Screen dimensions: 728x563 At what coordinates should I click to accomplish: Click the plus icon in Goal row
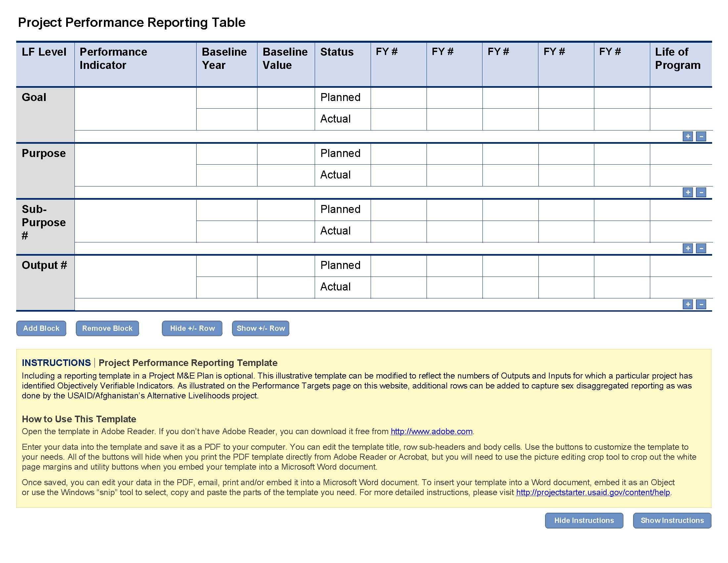[687, 136]
